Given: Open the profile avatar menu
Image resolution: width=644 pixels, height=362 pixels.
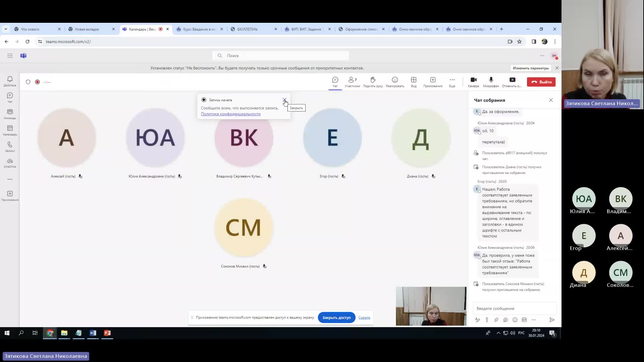Looking at the screenshot, I should pyautogui.click(x=554, y=56).
